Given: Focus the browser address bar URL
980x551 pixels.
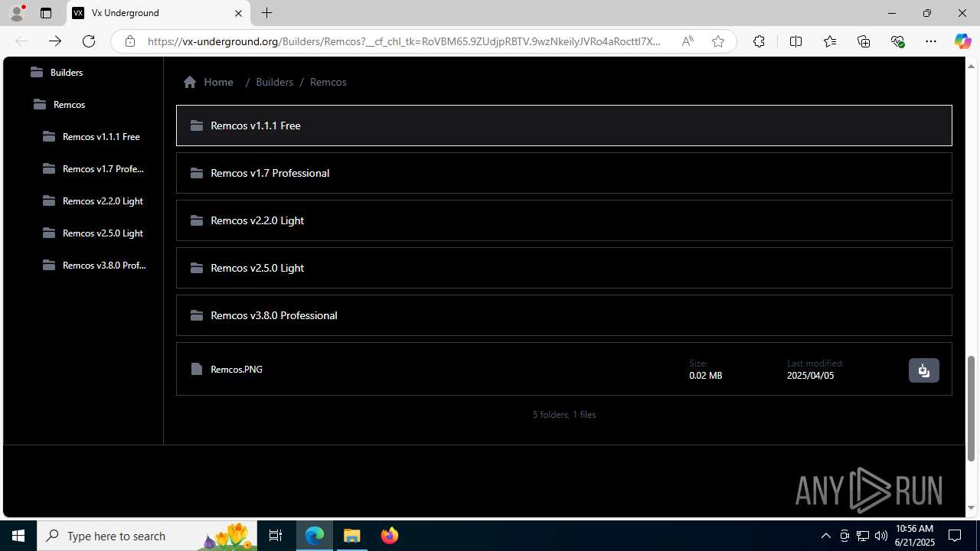Looking at the screenshot, I should [x=403, y=41].
